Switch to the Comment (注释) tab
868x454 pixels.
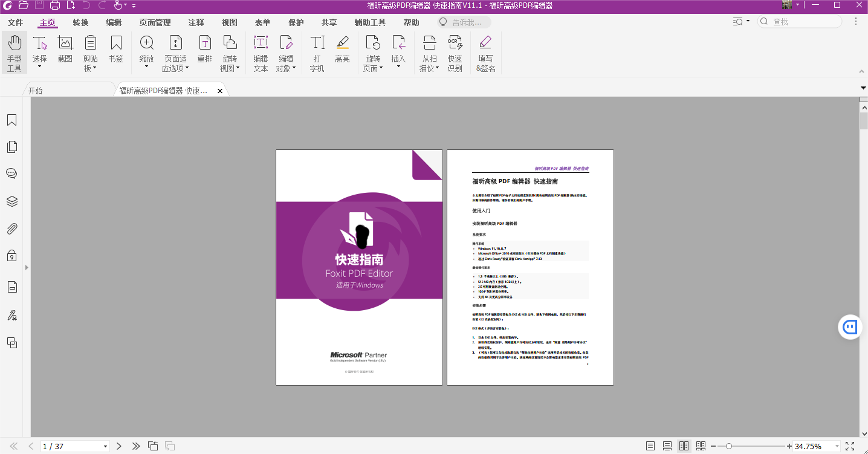coord(196,22)
